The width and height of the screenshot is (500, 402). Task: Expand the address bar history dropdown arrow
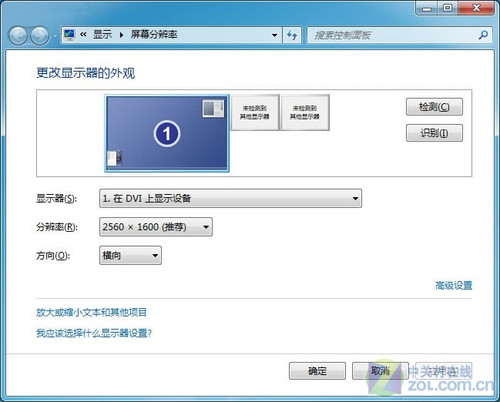pyautogui.click(x=275, y=35)
